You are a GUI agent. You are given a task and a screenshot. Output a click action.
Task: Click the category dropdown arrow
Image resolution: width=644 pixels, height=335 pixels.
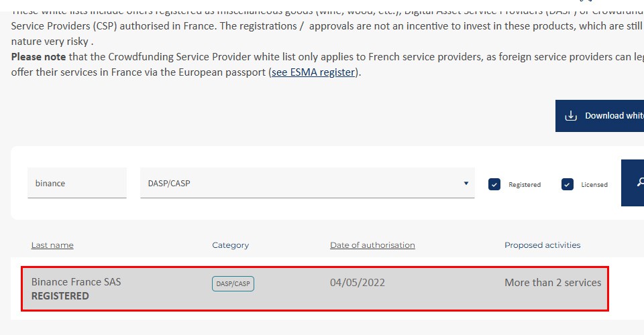point(466,184)
